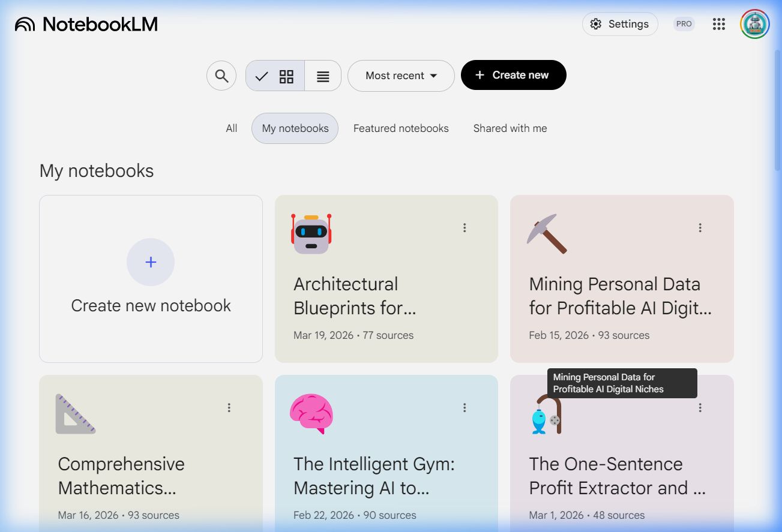Click the Create new button
Viewport: 782px width, 532px height.
pyautogui.click(x=513, y=75)
